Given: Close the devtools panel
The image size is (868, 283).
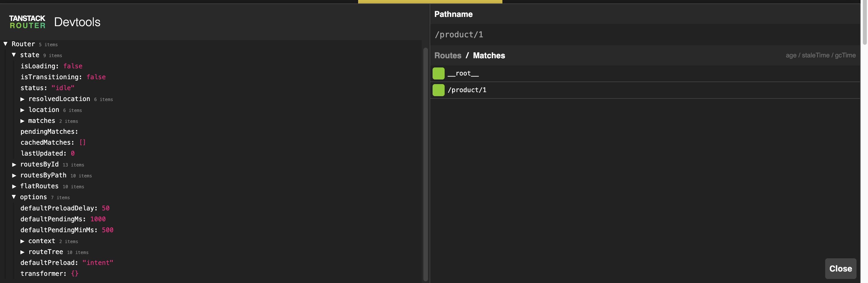Looking at the screenshot, I should click(840, 269).
